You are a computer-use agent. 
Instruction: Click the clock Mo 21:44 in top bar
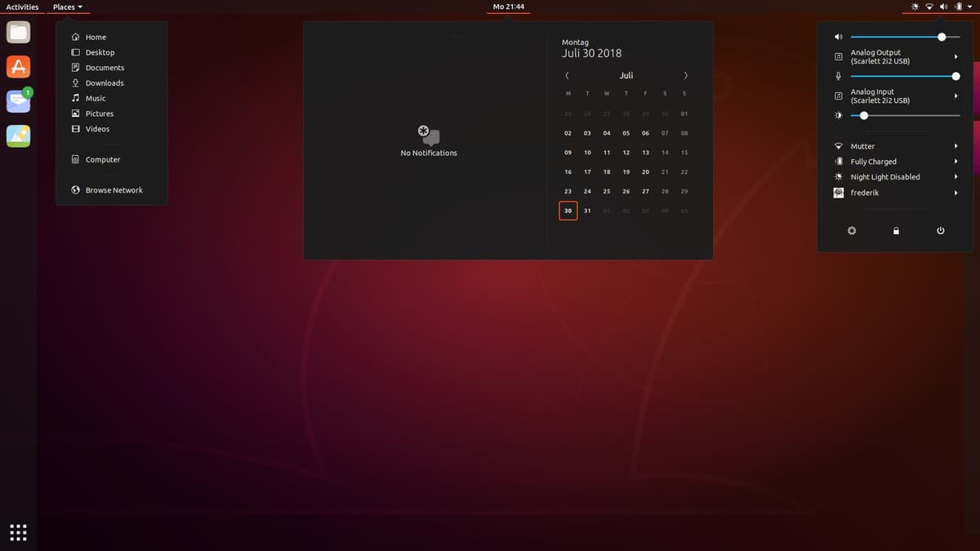[x=509, y=7]
